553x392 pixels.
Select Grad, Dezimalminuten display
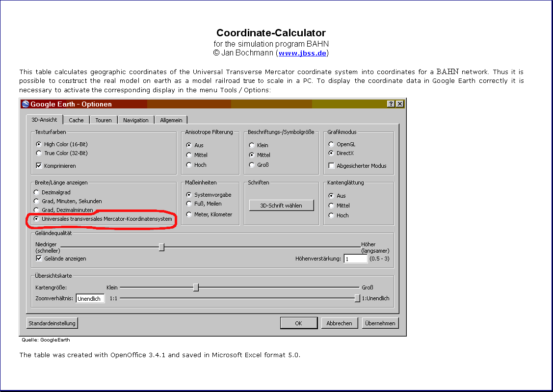pos(63,210)
